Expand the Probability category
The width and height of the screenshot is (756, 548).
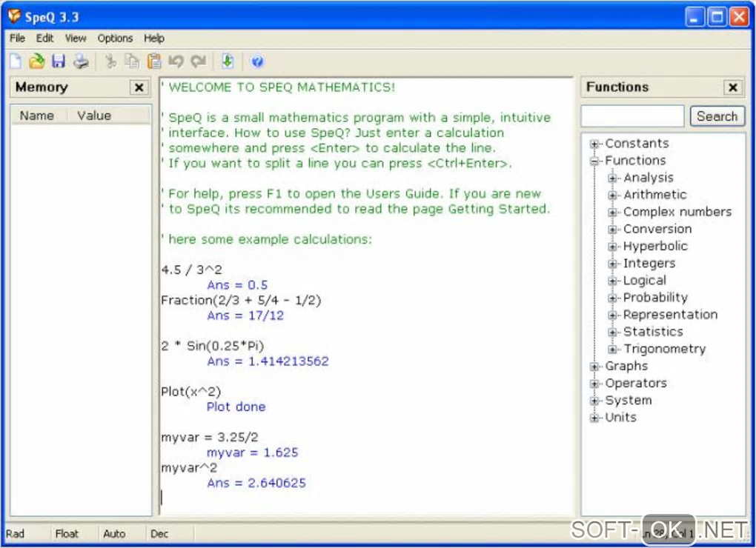tap(612, 298)
